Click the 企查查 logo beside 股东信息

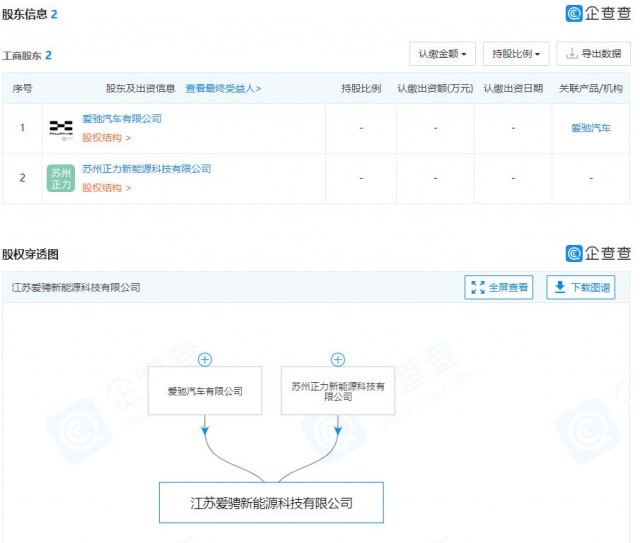(598, 13)
